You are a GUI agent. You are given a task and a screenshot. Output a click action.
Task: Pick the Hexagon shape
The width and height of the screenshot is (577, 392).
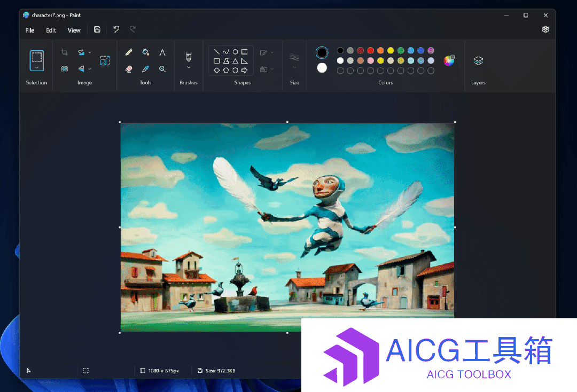[x=235, y=70]
